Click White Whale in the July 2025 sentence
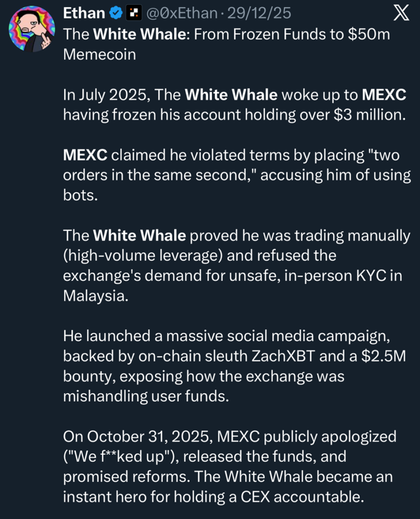420x519 pixels. click(x=231, y=95)
